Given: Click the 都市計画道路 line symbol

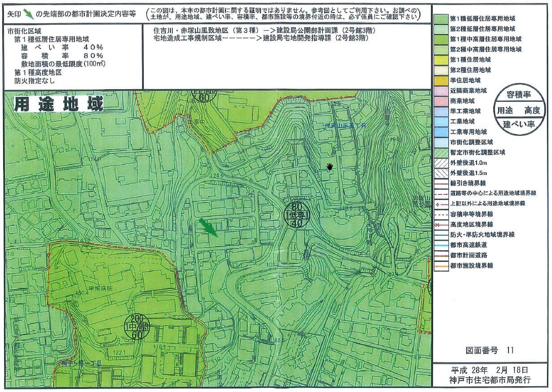Looking at the screenshot, I should [440, 255].
